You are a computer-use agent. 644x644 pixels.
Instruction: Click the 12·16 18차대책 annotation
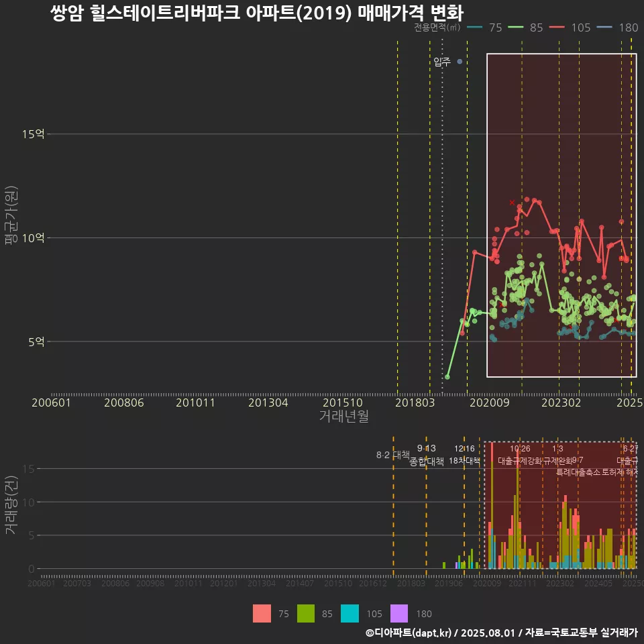point(464,455)
